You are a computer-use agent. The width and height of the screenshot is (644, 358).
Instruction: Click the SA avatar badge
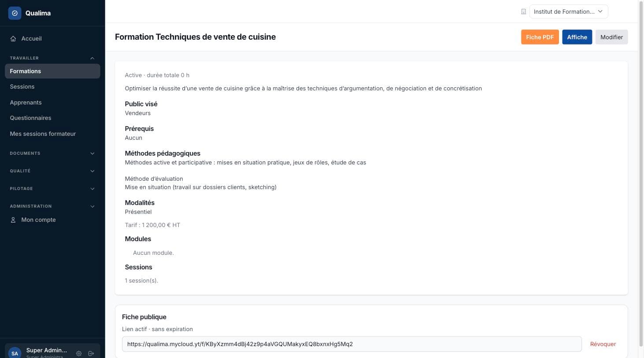[15, 353]
